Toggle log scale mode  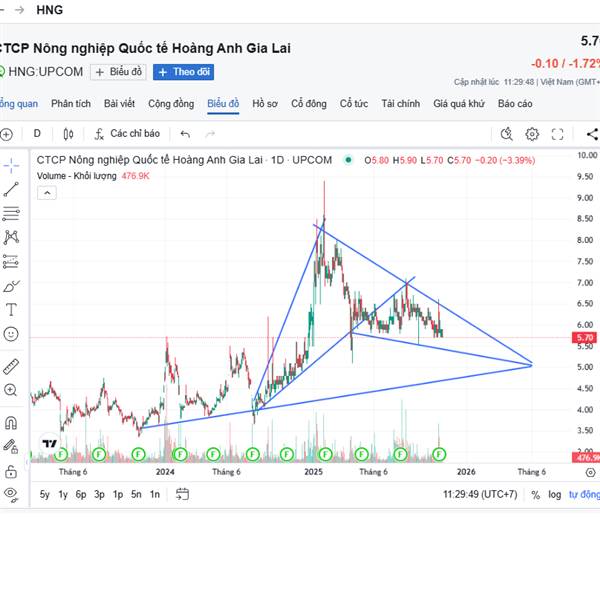[554, 494]
